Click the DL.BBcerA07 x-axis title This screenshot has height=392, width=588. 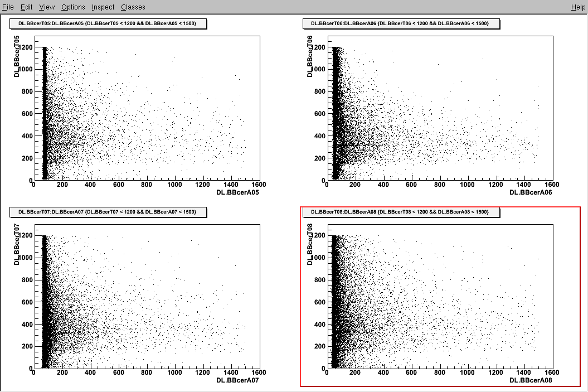point(237,380)
